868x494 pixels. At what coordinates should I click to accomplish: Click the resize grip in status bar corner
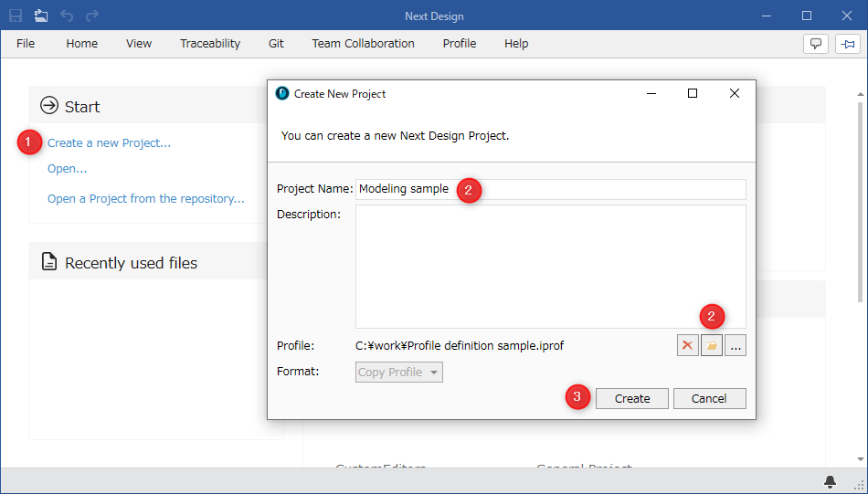click(859, 485)
